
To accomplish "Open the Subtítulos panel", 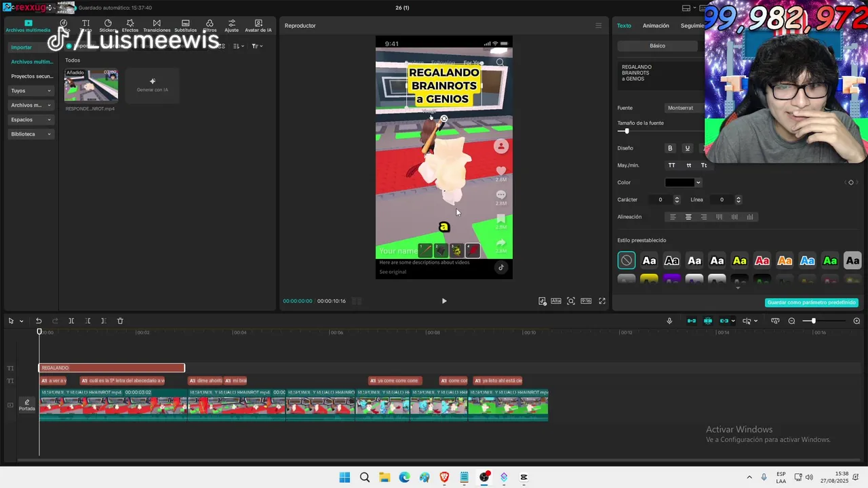I will click(185, 26).
